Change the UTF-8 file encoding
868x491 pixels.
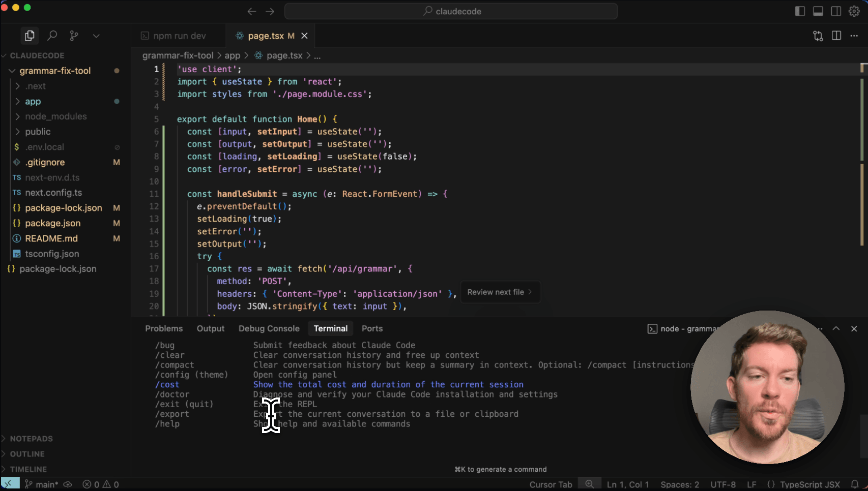click(723, 484)
